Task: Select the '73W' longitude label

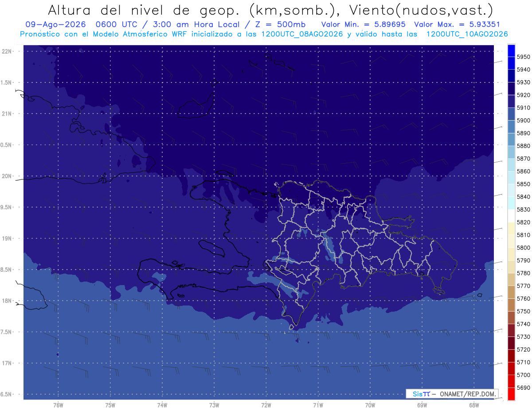Action: point(214,405)
